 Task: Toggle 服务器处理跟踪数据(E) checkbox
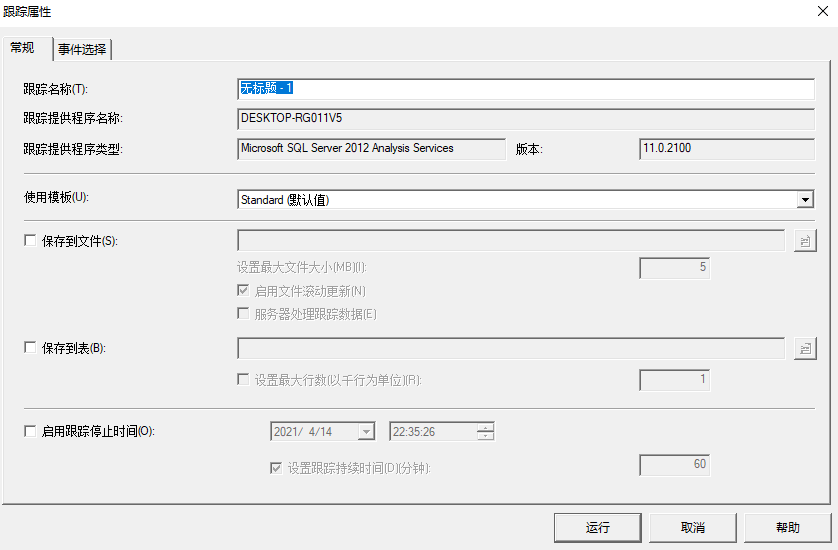point(243,313)
